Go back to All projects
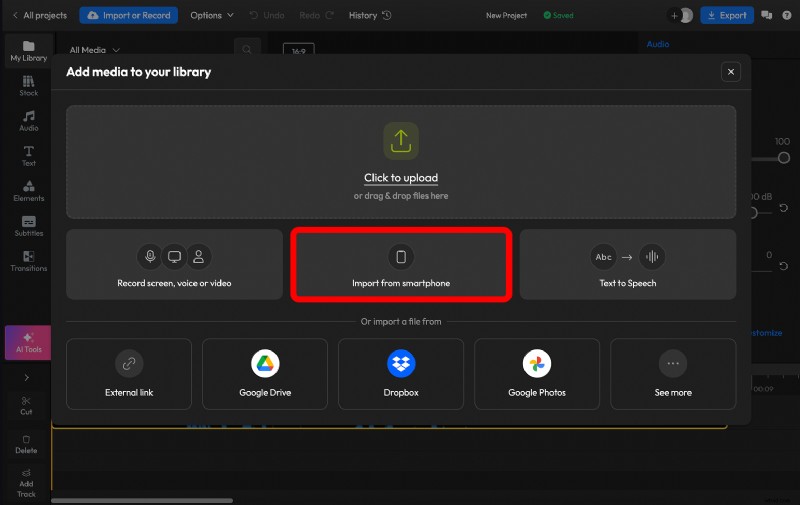800x505 pixels. [38, 15]
